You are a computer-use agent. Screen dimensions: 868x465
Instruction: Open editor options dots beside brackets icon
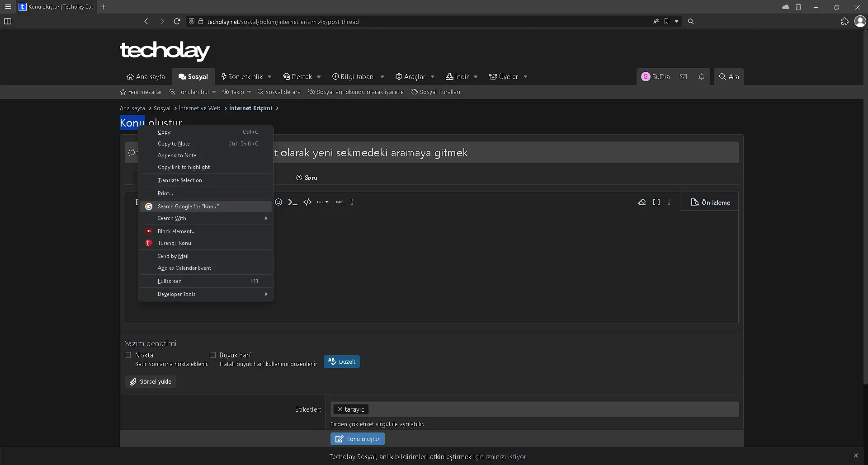click(669, 202)
